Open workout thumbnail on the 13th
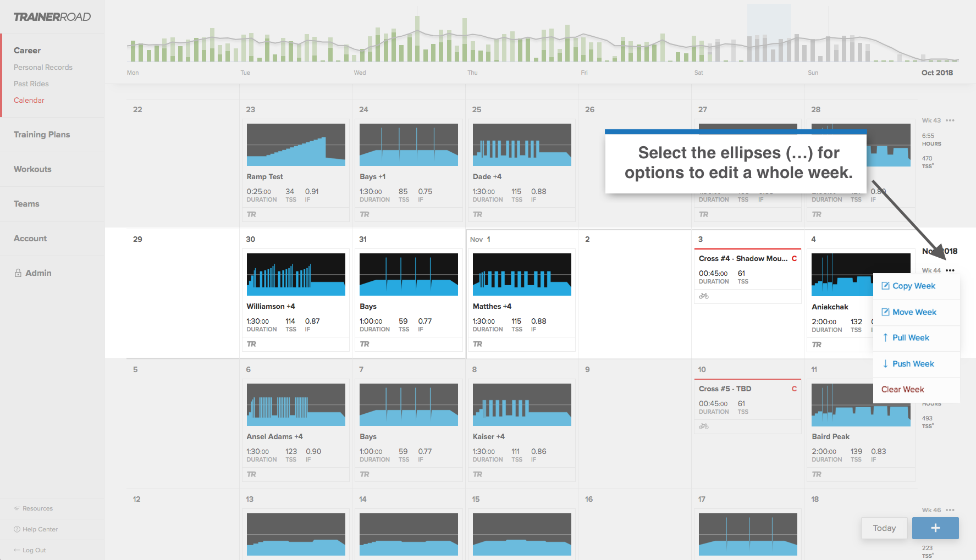976x560 pixels. click(296, 534)
